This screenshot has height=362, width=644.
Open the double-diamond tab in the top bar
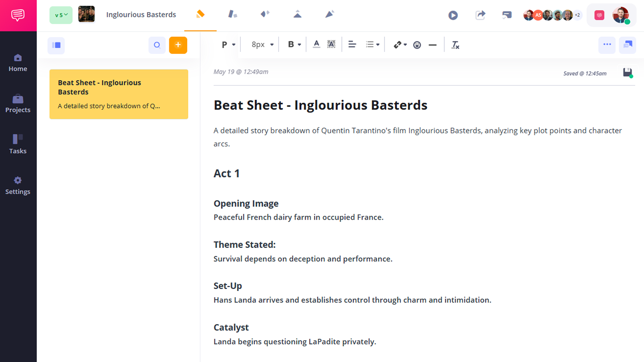pos(265,15)
